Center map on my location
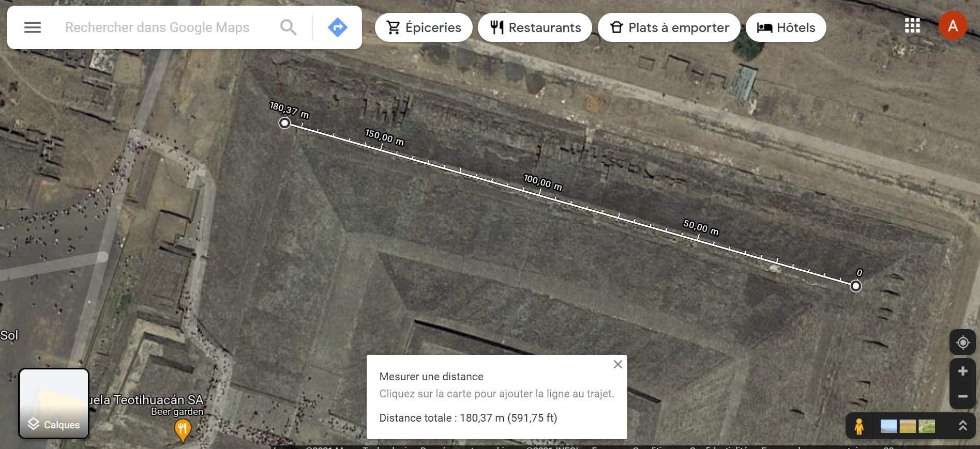Viewport: 980px width, 449px height. point(962,343)
